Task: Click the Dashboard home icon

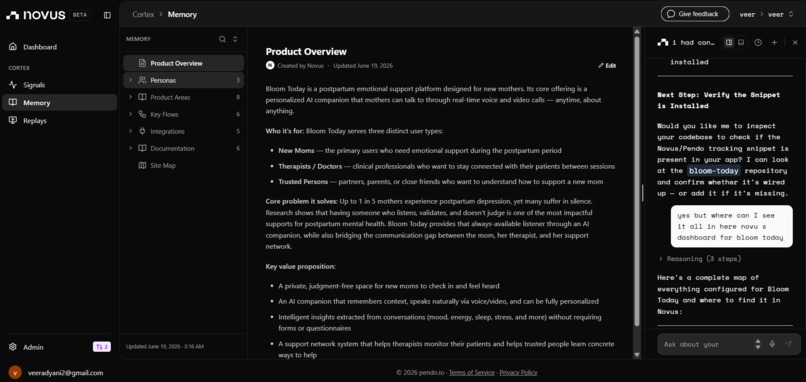Action: 13,47
